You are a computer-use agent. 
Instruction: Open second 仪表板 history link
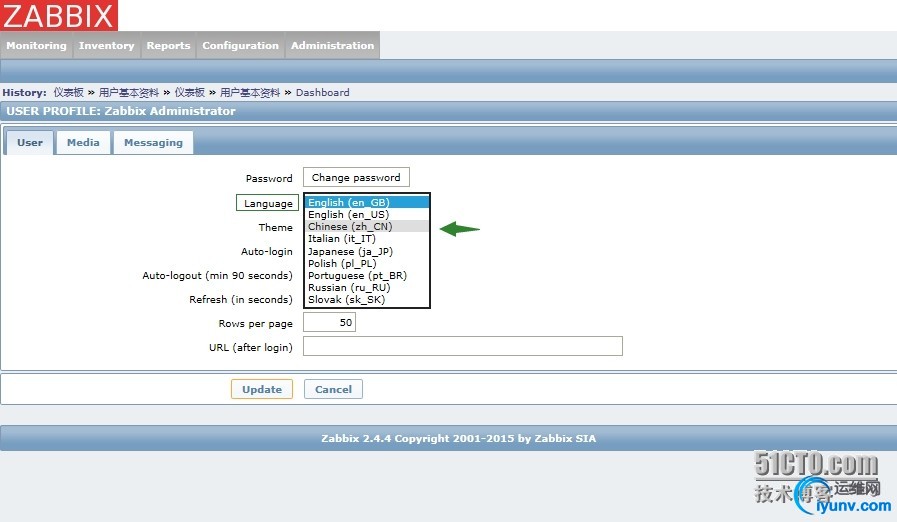[189, 92]
